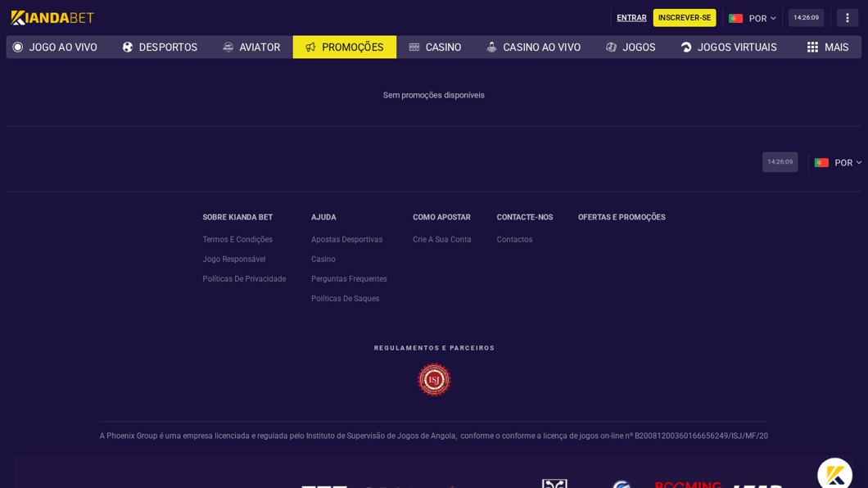The image size is (868, 488).
Task: Select the Promoções tab
Action: [x=344, y=47]
